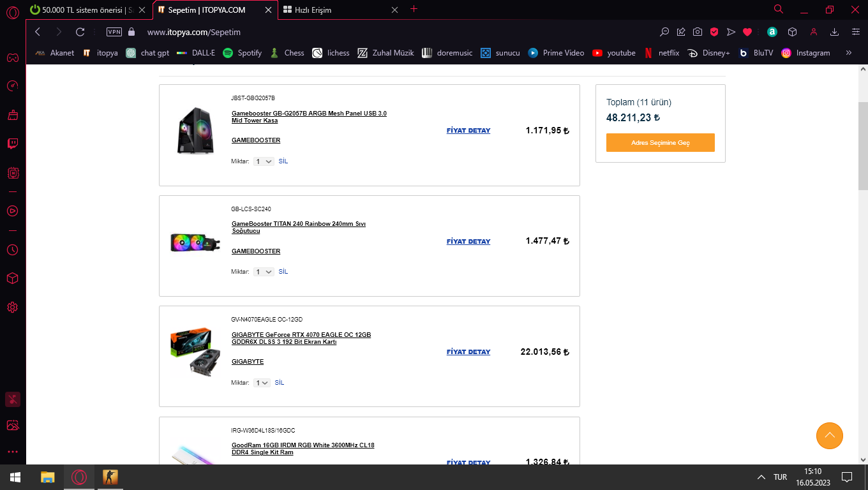Open FİYAT DETAY for the 1.171,95 ₺ item
Image resolution: width=868 pixels, height=490 pixels.
(x=468, y=131)
